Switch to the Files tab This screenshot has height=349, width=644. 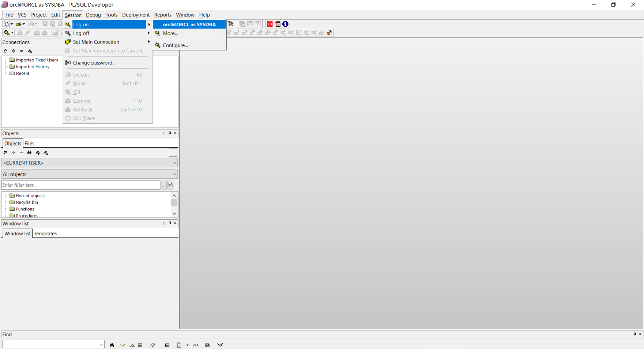click(x=29, y=144)
